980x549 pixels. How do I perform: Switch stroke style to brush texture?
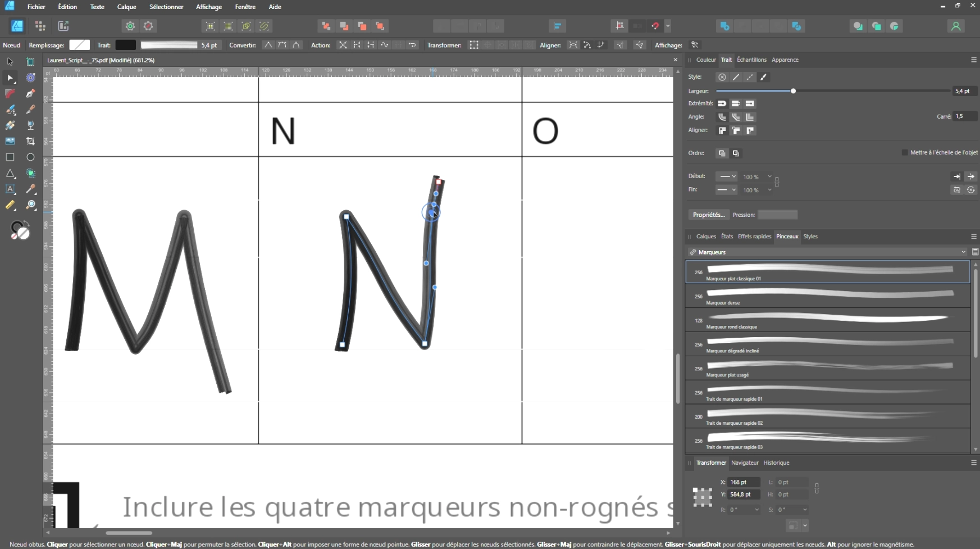[x=764, y=77]
